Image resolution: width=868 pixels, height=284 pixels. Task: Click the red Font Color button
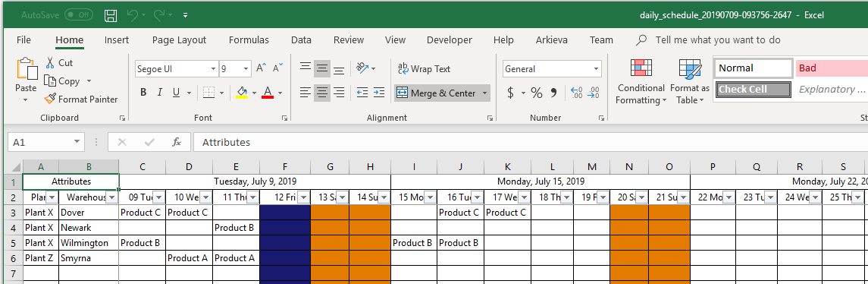[268, 93]
